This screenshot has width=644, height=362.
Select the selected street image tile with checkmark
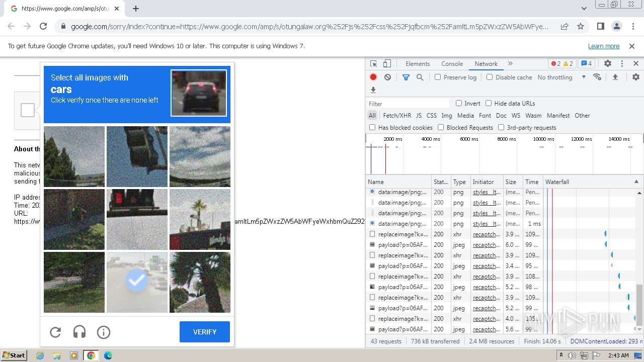point(137,282)
